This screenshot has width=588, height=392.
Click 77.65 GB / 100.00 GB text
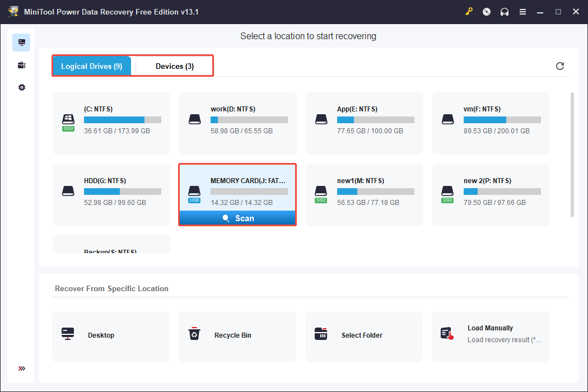[370, 131]
